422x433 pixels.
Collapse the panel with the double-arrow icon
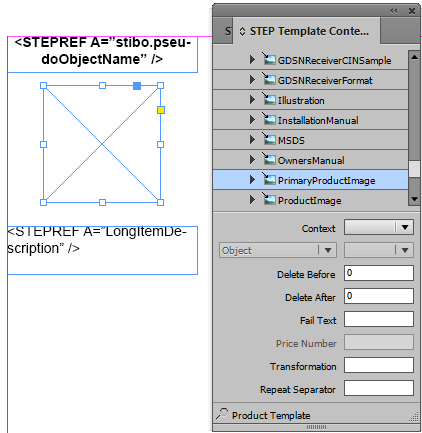(394, 11)
